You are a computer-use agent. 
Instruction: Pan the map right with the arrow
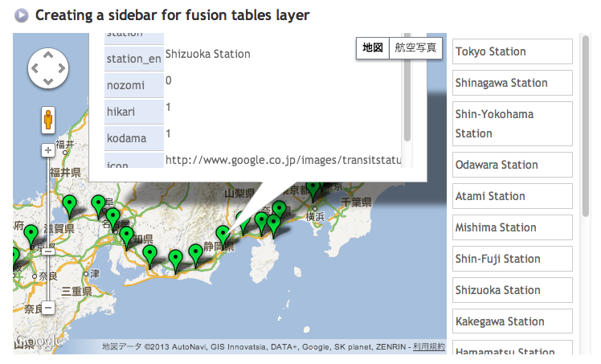pos(61,68)
